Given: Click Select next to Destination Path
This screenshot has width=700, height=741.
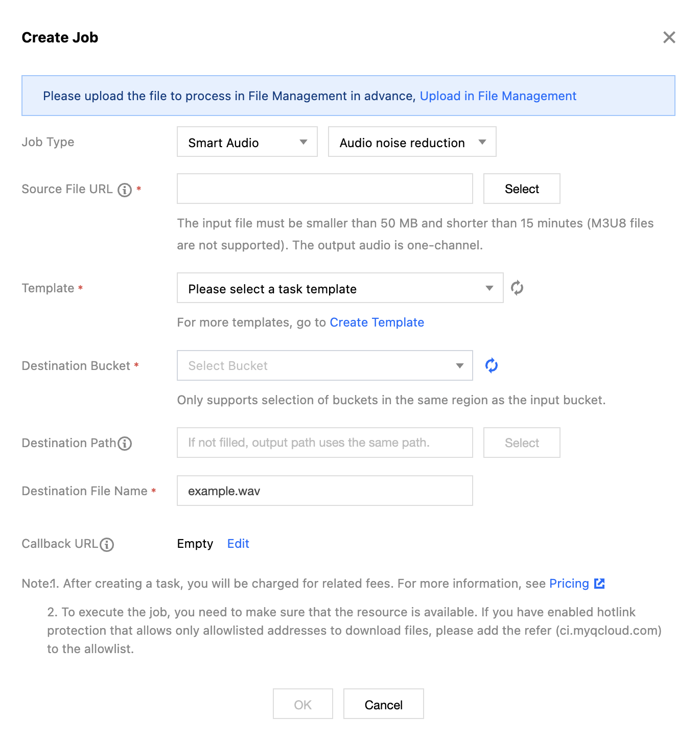Looking at the screenshot, I should tap(522, 443).
